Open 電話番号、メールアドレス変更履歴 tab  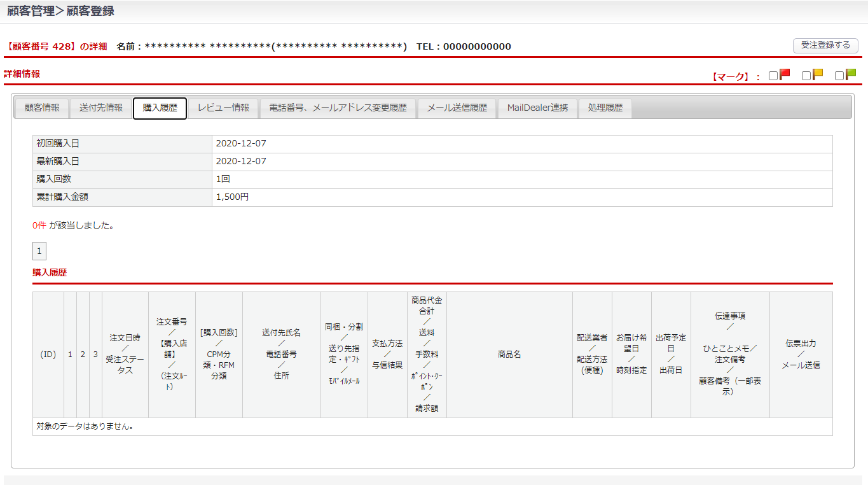(x=338, y=108)
